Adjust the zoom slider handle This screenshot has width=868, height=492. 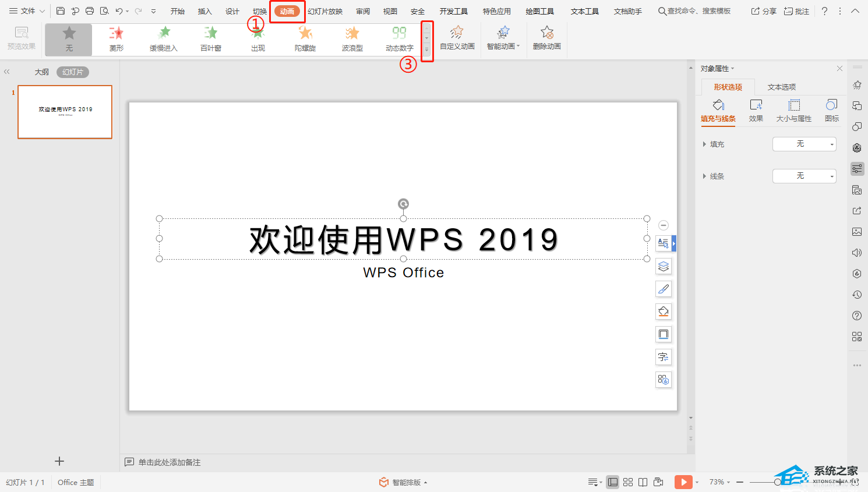pos(777,482)
